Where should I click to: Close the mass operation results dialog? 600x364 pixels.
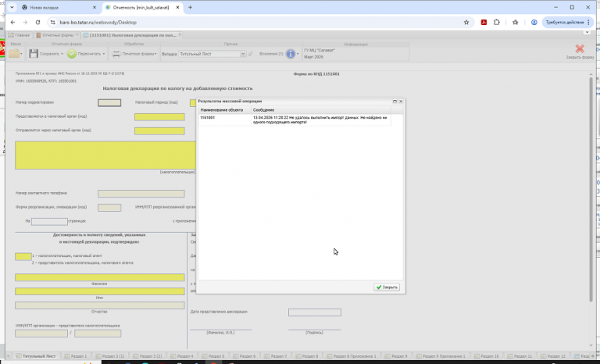387,287
